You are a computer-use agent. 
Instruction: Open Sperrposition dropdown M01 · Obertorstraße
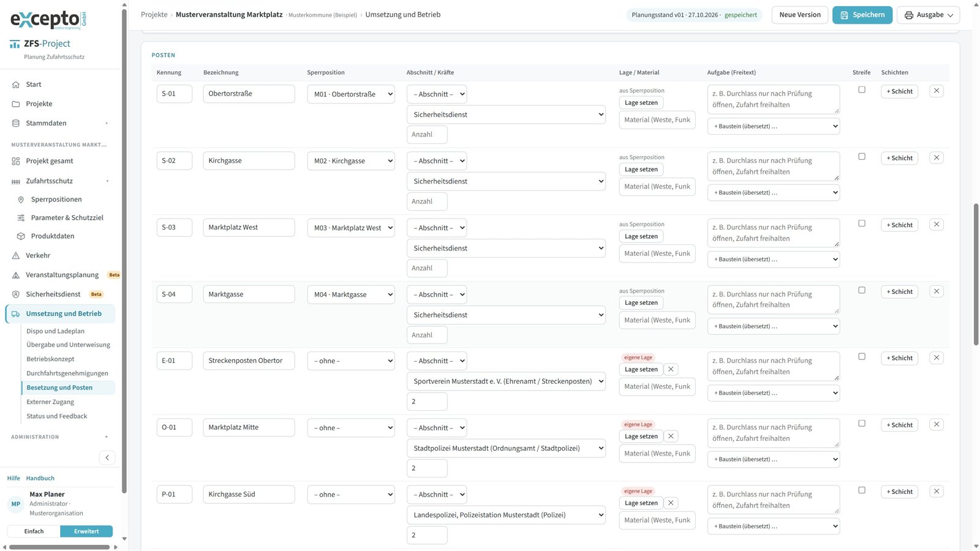pos(351,94)
